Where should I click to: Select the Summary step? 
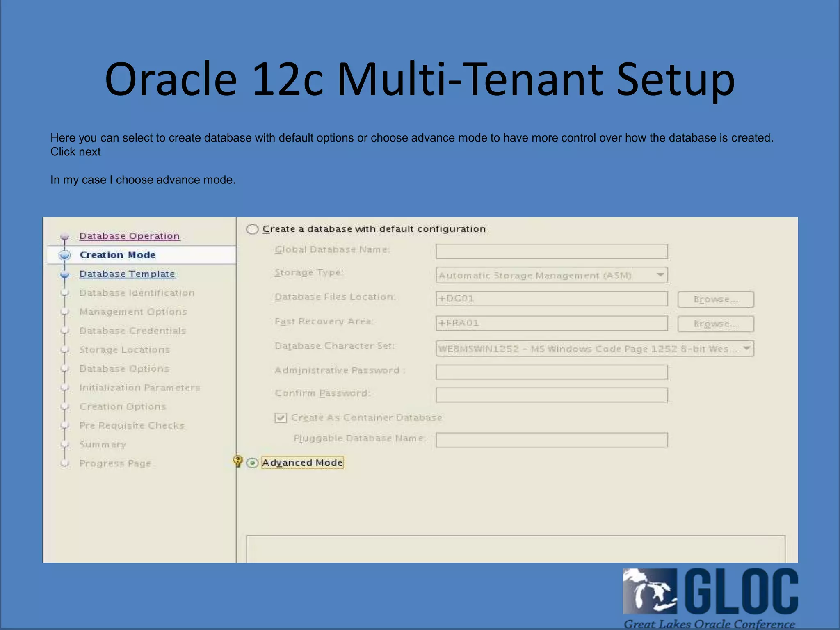[103, 444]
